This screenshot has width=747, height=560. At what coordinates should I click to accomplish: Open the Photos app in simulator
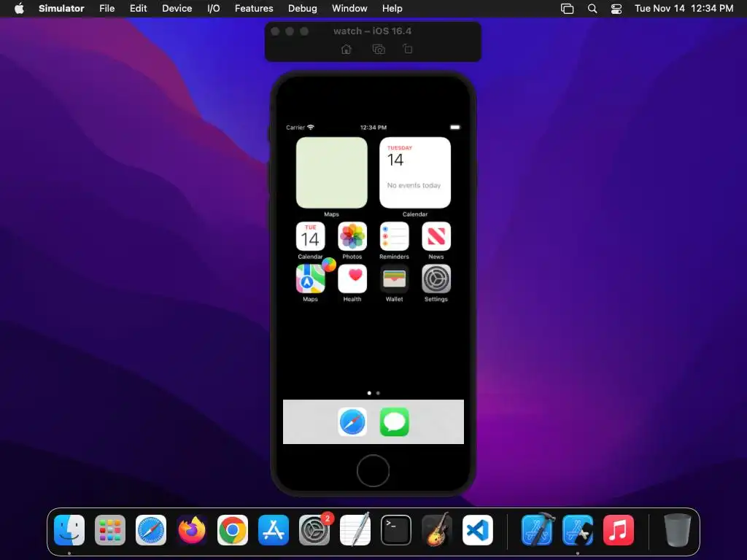pos(352,236)
